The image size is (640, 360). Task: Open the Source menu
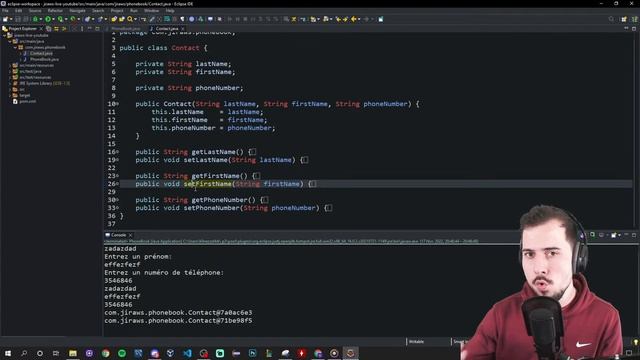coord(35,11)
